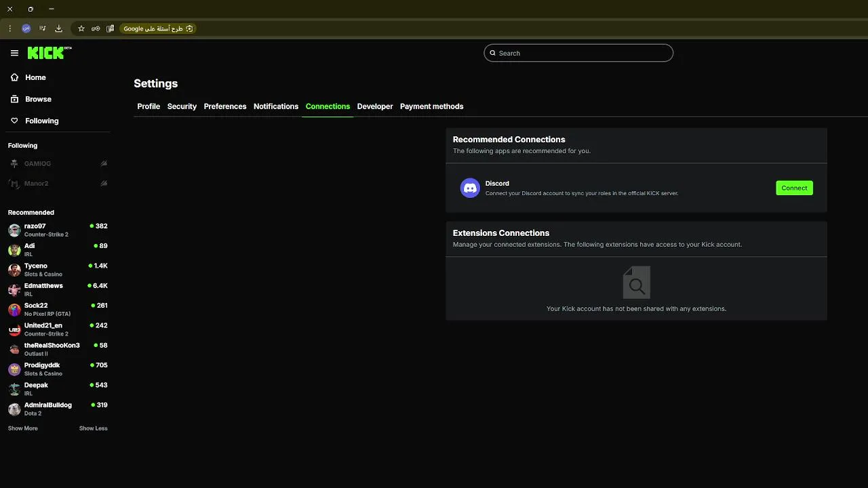Image resolution: width=868 pixels, height=488 pixels.
Task: Click the browser profile avatar
Action: [x=26, y=28]
